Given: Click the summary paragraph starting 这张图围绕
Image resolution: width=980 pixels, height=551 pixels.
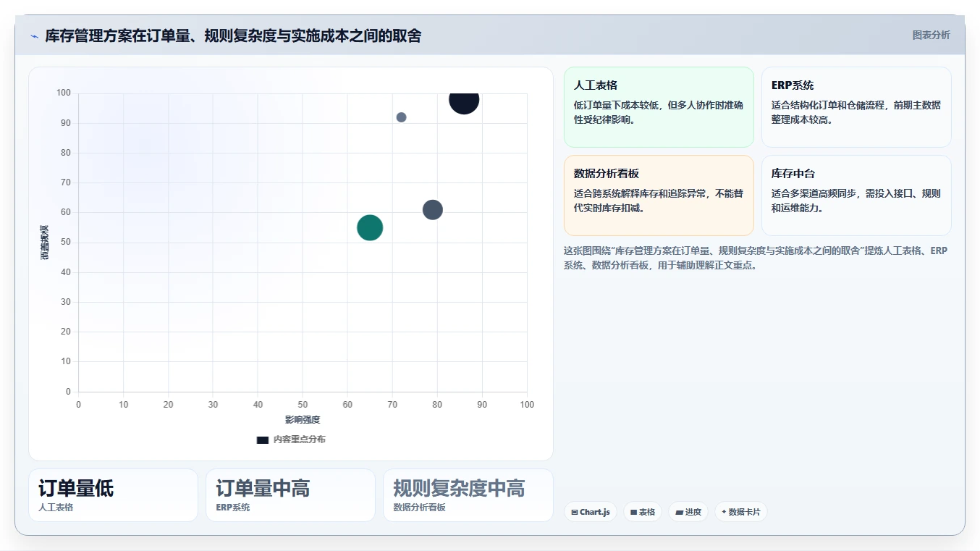Looking at the screenshot, I should (x=756, y=258).
